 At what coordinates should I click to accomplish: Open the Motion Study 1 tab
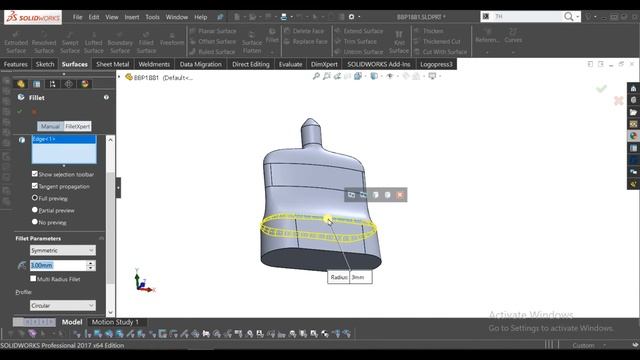point(115,322)
